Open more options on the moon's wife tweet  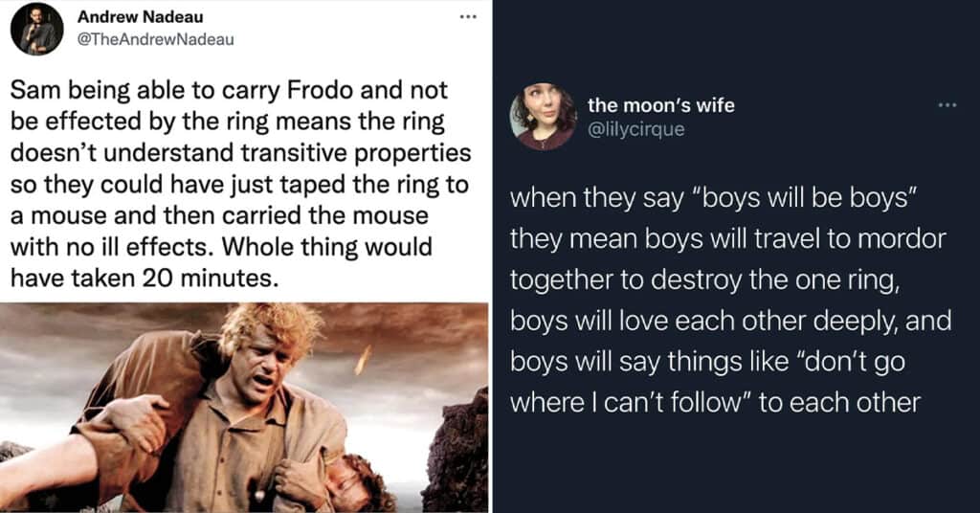[947, 104]
